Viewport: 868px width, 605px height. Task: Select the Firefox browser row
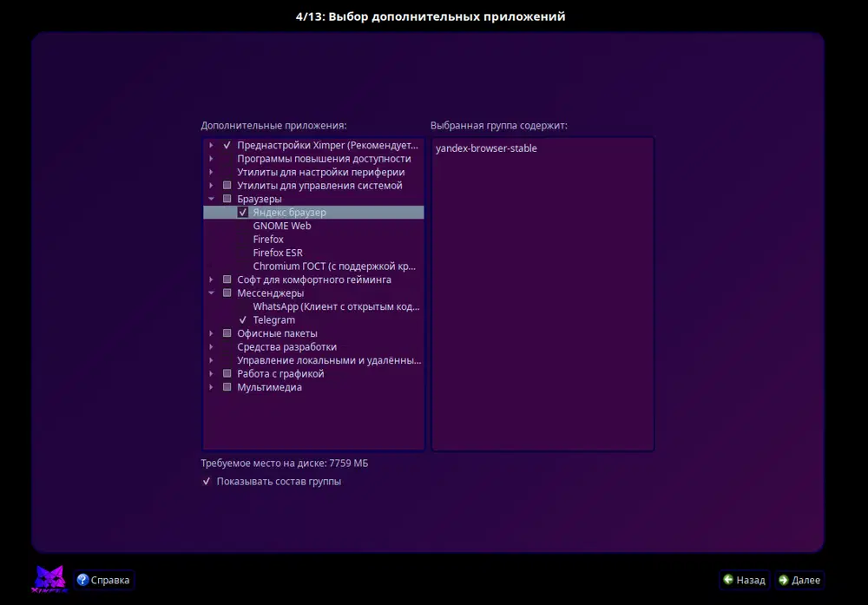(x=313, y=239)
